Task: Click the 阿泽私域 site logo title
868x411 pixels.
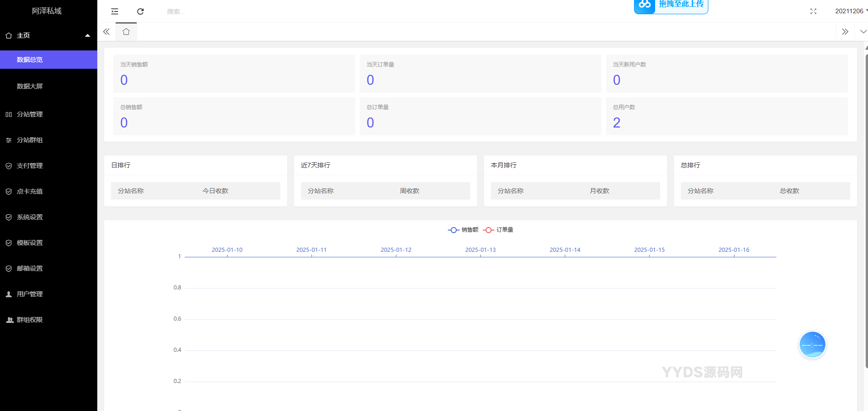Action: point(47,11)
